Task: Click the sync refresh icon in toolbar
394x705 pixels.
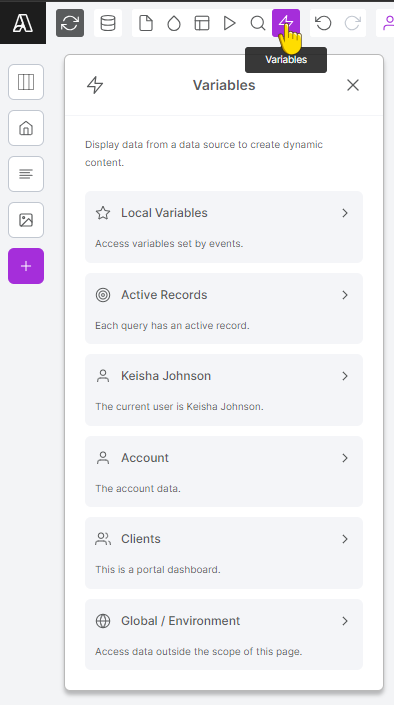Action: pyautogui.click(x=70, y=23)
